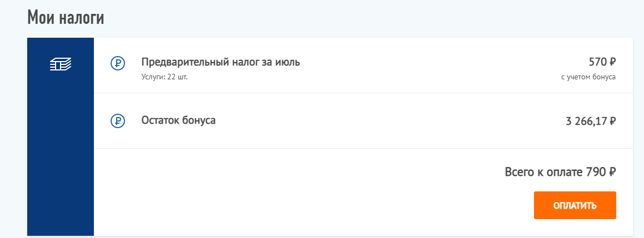The image size is (644, 238).
Task: Click the с учетом бонуса note
Action: pyautogui.click(x=588, y=77)
